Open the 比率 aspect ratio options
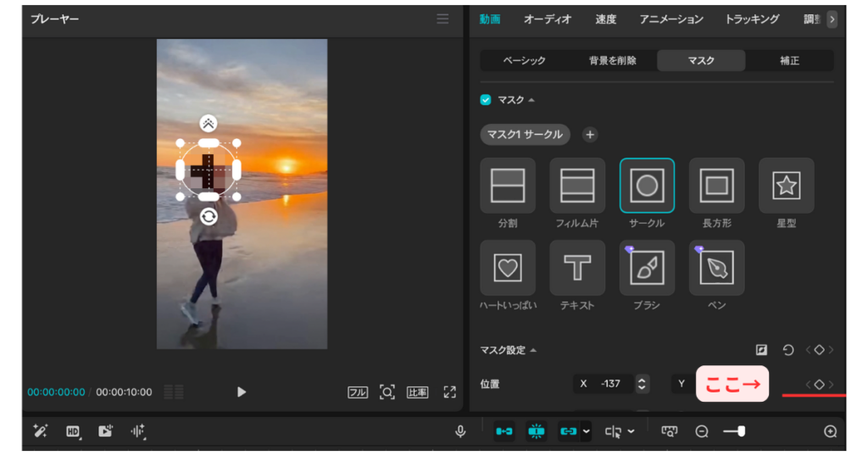The image size is (868, 456). coord(417,392)
